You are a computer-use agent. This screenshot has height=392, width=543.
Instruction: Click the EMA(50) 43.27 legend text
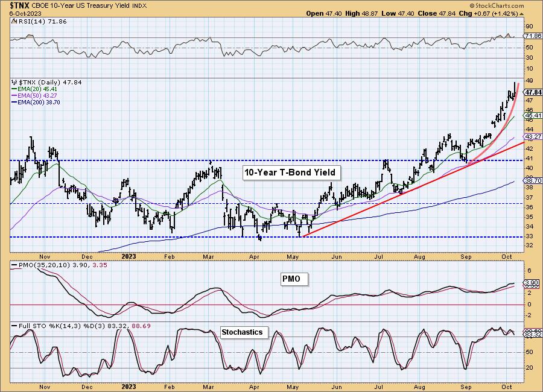[37, 95]
